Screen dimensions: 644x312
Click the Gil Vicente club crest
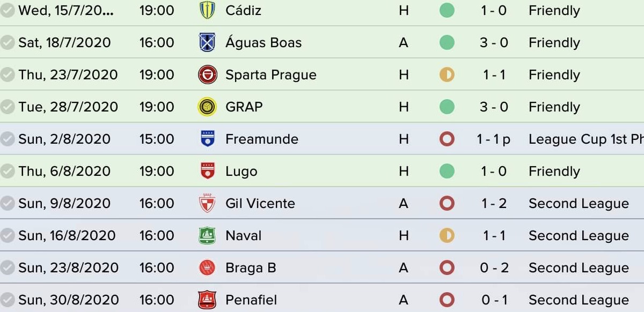point(207,203)
